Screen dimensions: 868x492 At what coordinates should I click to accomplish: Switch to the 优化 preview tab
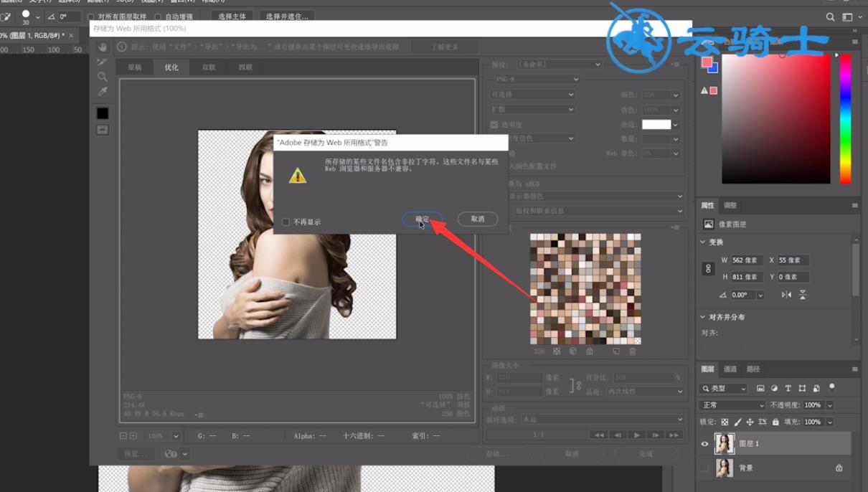[x=171, y=67]
